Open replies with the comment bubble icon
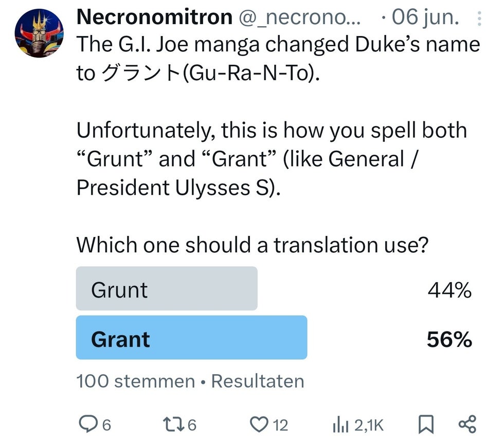 point(88,425)
